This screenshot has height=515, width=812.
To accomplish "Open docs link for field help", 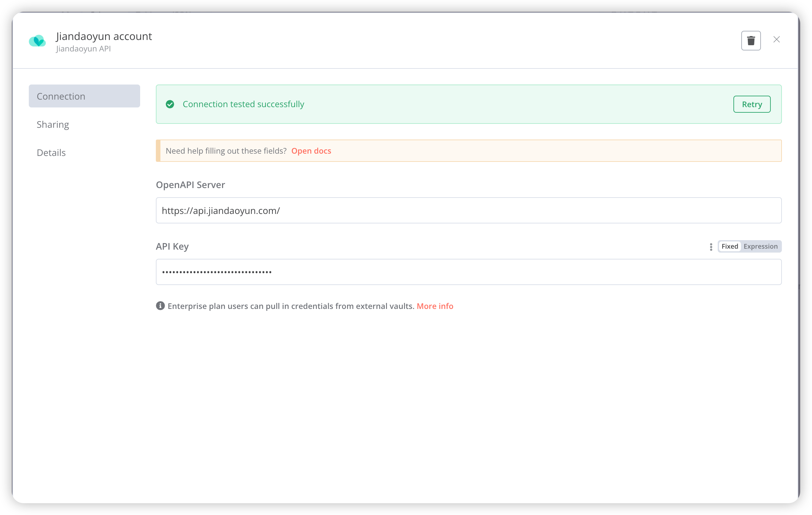I will [x=311, y=151].
